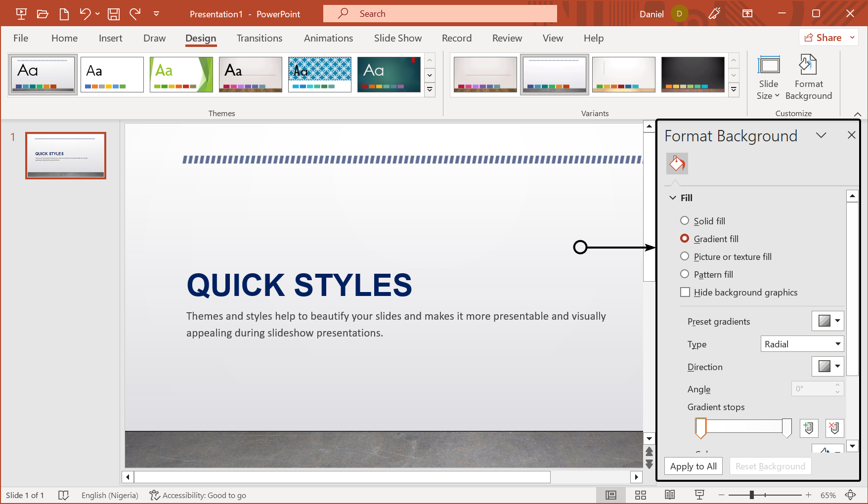Remove the selected gradient stop
Viewport: 868px width, 504px height.
tap(834, 428)
